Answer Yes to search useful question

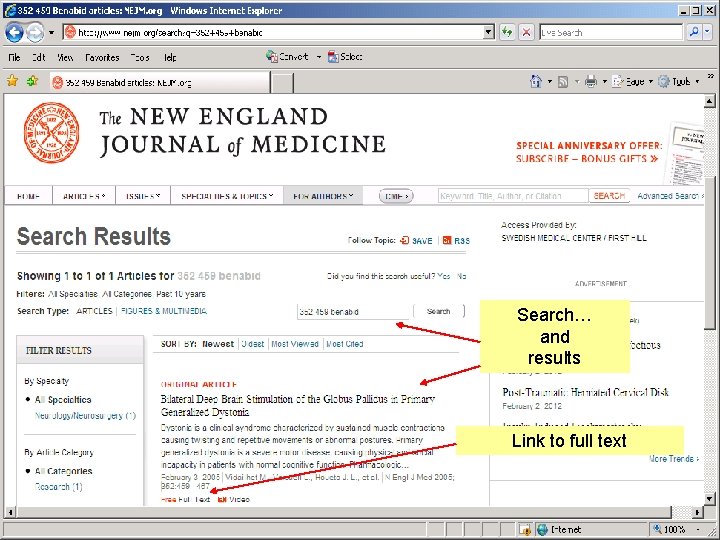coord(444,276)
